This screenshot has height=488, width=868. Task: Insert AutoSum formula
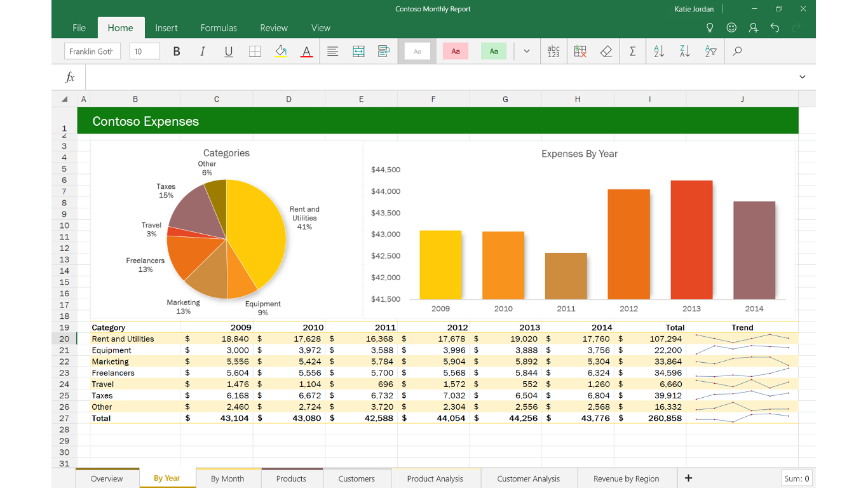click(x=632, y=51)
